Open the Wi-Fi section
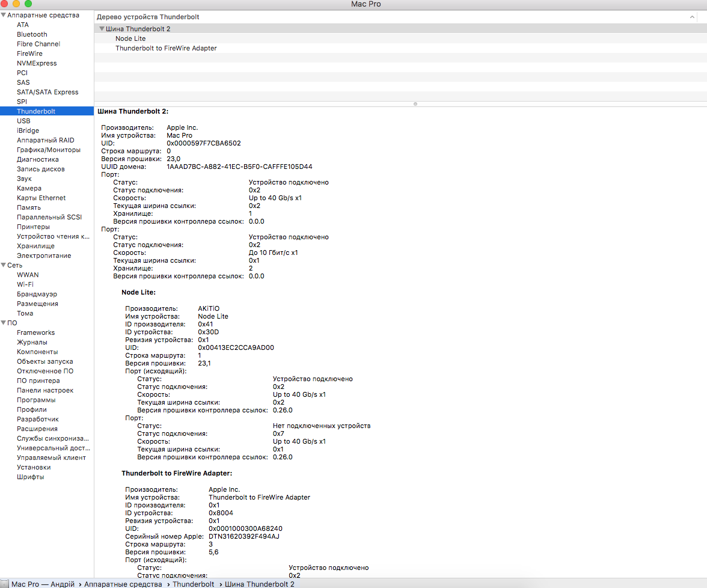 click(25, 284)
